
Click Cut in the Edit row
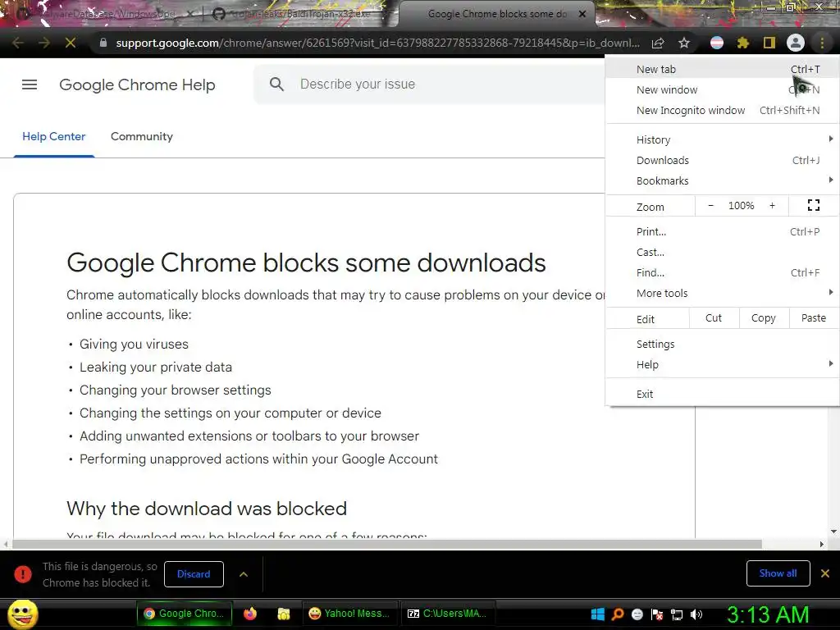pyautogui.click(x=714, y=318)
